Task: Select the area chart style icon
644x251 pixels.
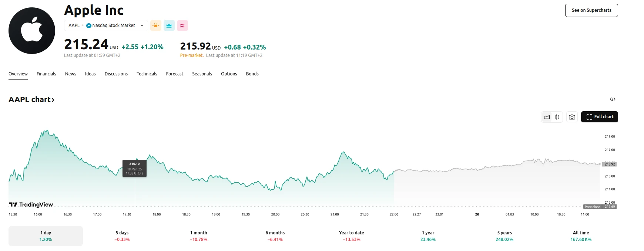Action: click(547, 117)
